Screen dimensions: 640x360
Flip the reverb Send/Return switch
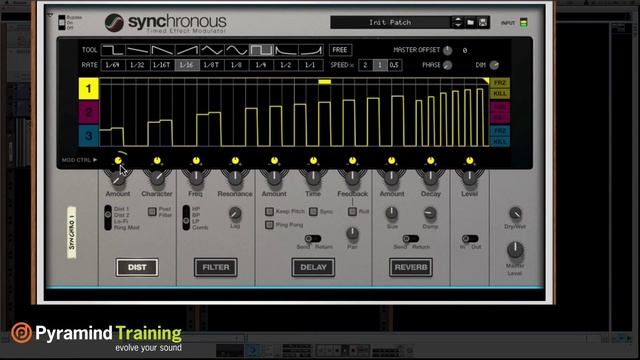[411, 238]
